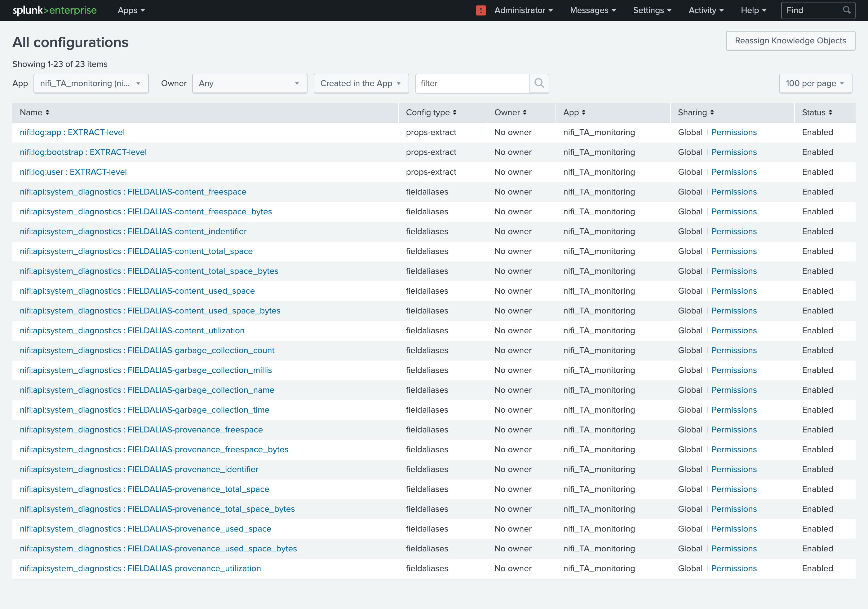This screenshot has height=609, width=868.
Task: Open the App selector showing nifi_TA_monitoring
Action: [x=91, y=84]
